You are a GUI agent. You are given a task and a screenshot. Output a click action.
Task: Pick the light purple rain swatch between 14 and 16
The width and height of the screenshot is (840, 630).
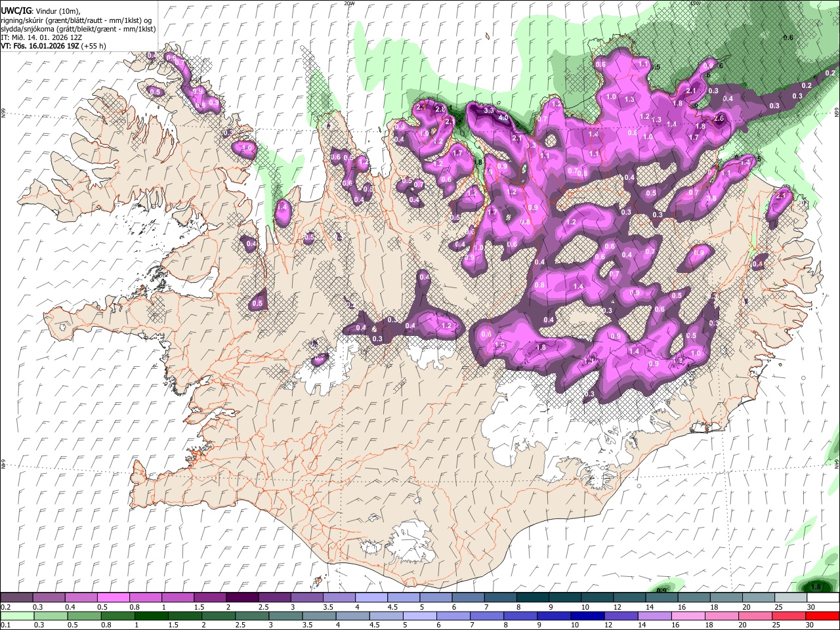click(655, 616)
